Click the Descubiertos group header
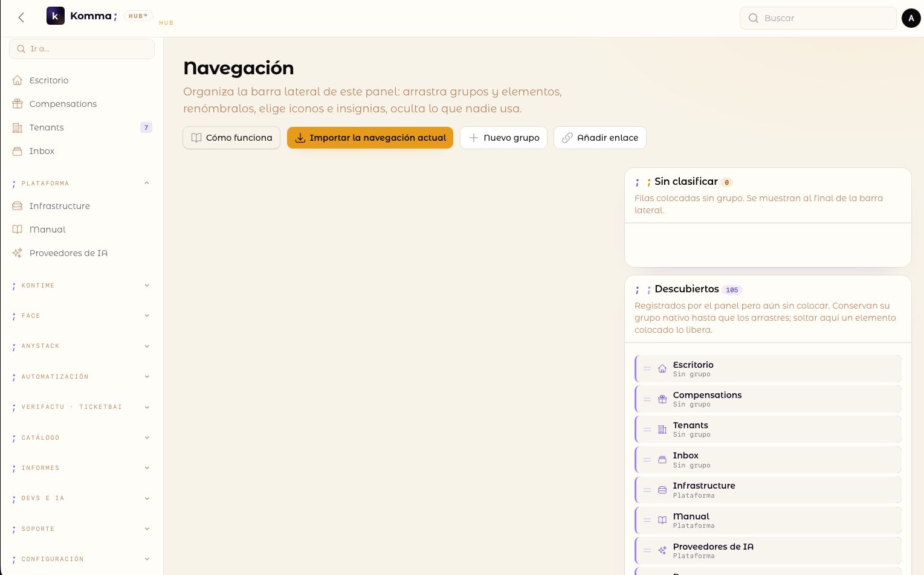The width and height of the screenshot is (924, 575). pyautogui.click(x=767, y=309)
